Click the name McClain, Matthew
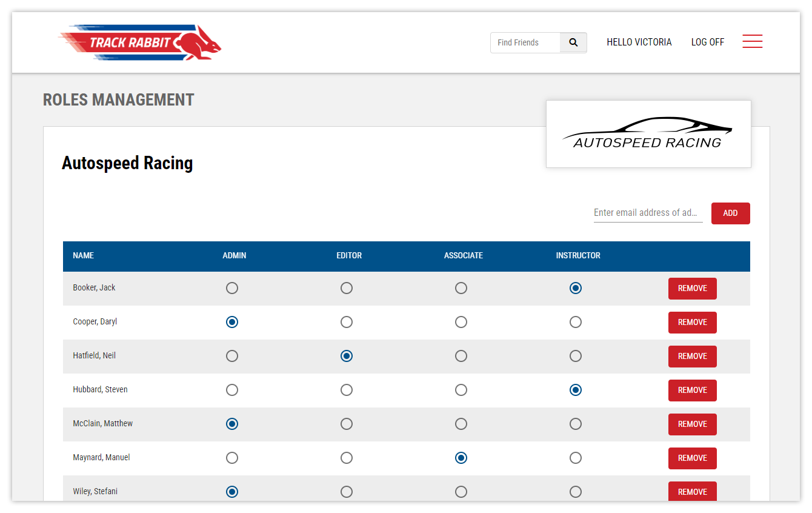This screenshot has height=513, width=812. (x=103, y=424)
